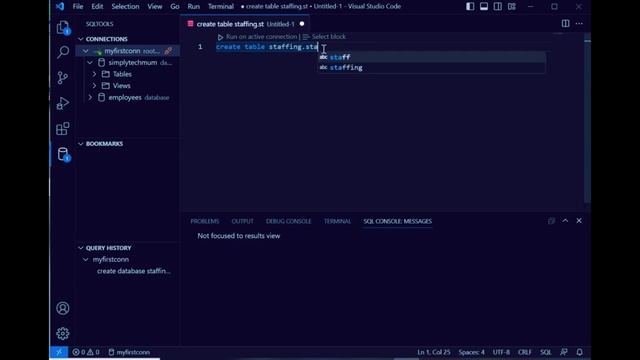Collapse the BOOKMARKS section
640x360 pixels.
81,144
